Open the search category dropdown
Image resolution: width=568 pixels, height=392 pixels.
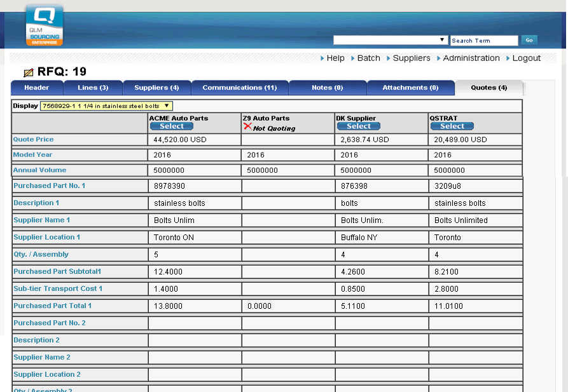pos(391,40)
